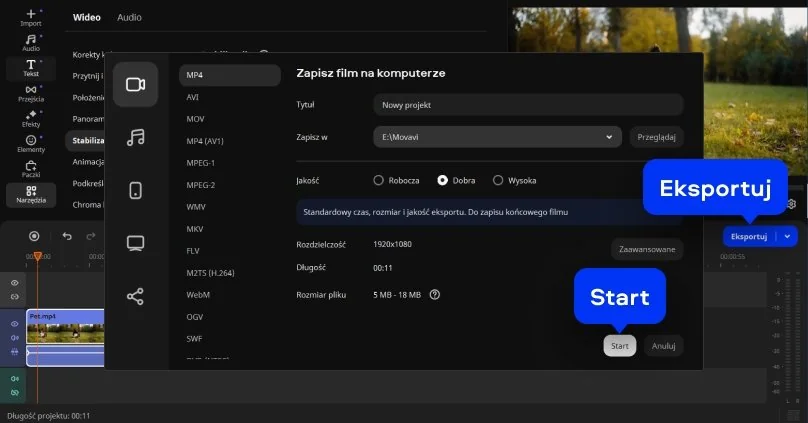The height and width of the screenshot is (423, 808).
Task: Click the file size help question mark
Action: pos(435,294)
